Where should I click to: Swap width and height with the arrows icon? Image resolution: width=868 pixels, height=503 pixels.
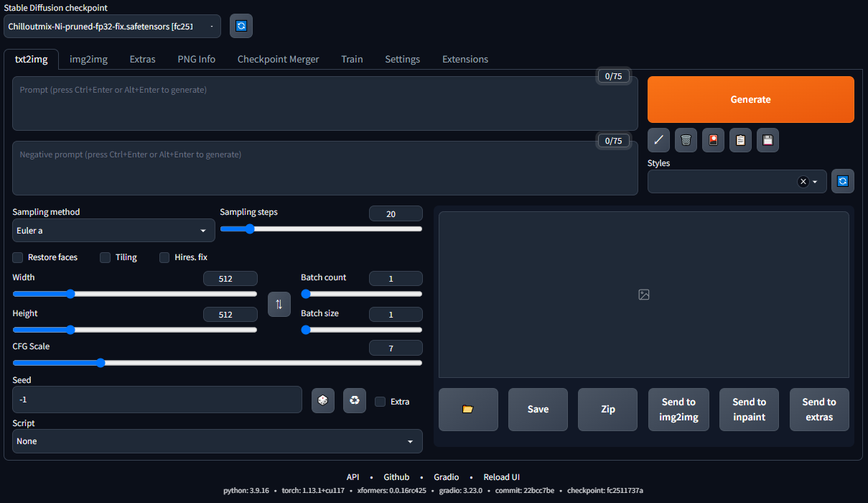tap(279, 304)
